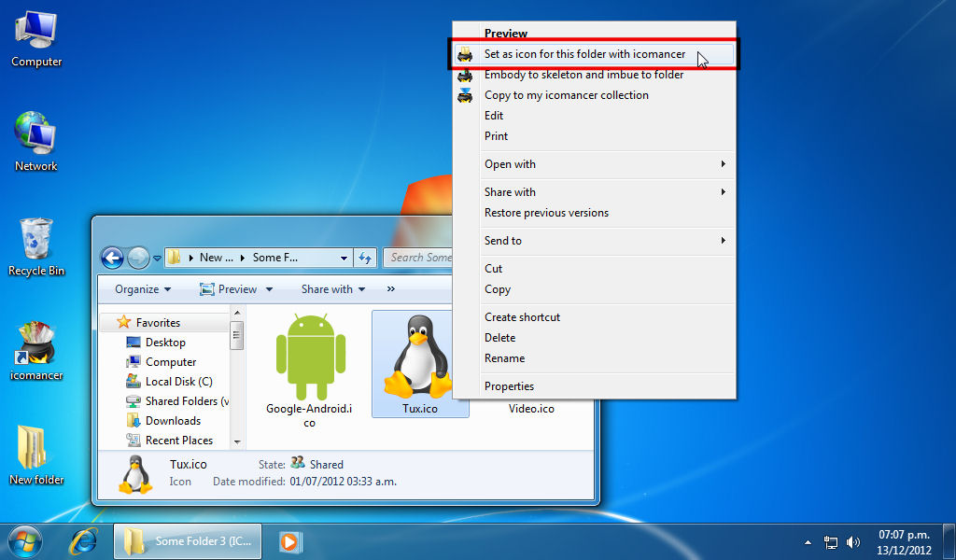Open the Network desktop icon
This screenshot has height=560, width=956.
pos(36,142)
